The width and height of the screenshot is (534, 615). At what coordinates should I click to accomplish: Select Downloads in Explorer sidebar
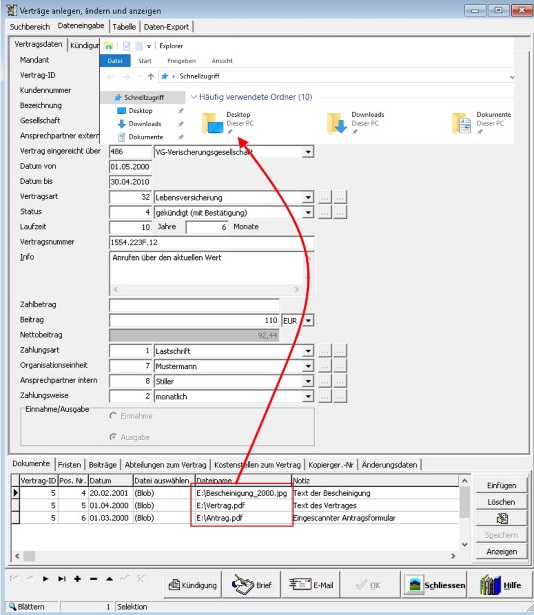pyautogui.click(x=144, y=124)
